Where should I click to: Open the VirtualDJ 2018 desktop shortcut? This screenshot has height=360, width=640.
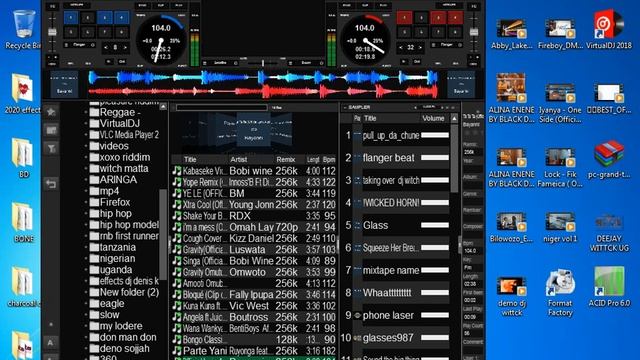(x=609, y=30)
